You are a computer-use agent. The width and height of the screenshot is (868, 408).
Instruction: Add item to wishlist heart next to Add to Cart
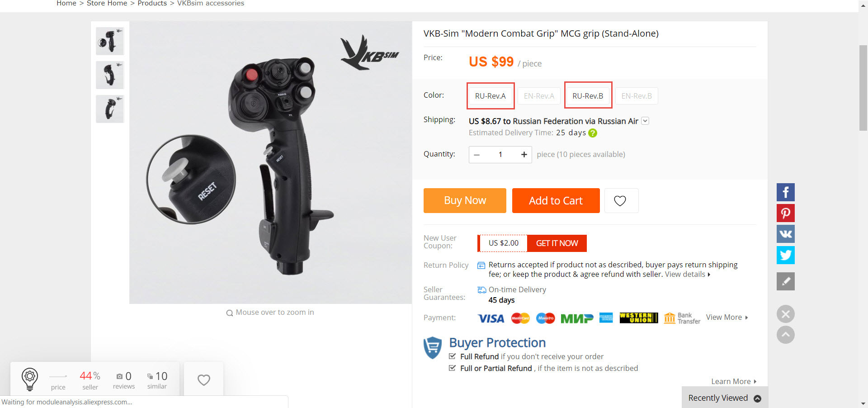(x=621, y=200)
